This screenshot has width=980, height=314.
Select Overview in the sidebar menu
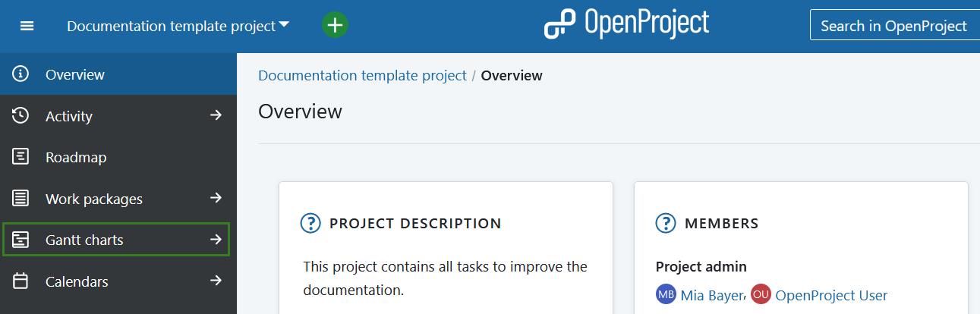[75, 74]
